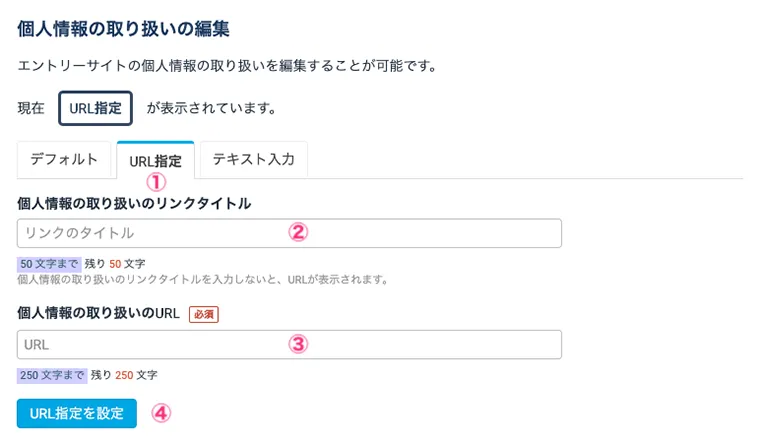Click the 残り 250 文字 counter
Viewport: 760px width, 443px height.
[124, 375]
